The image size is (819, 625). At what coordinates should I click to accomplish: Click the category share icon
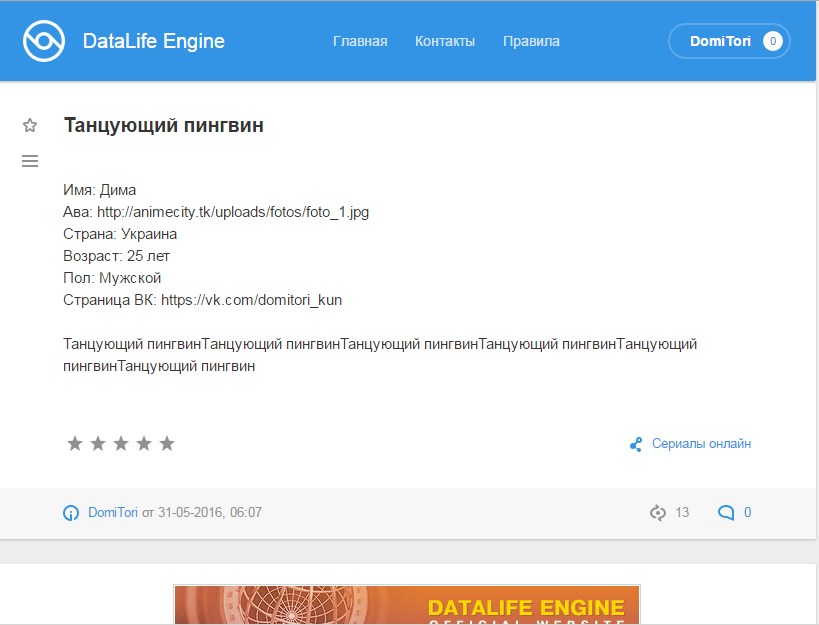point(636,444)
